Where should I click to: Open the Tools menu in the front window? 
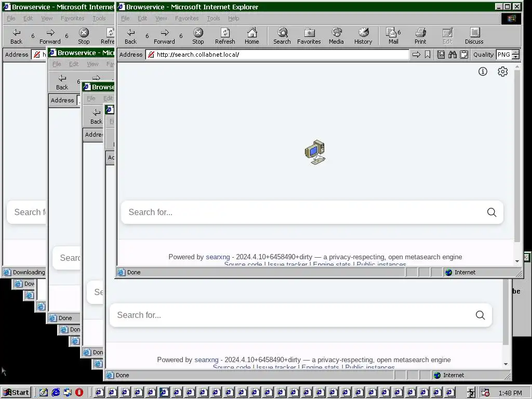click(214, 18)
